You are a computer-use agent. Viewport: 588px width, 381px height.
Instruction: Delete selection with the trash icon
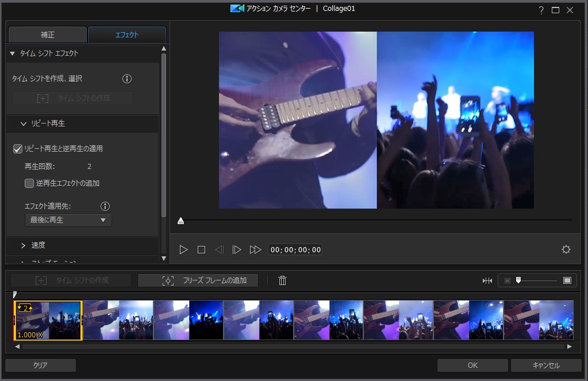(282, 280)
